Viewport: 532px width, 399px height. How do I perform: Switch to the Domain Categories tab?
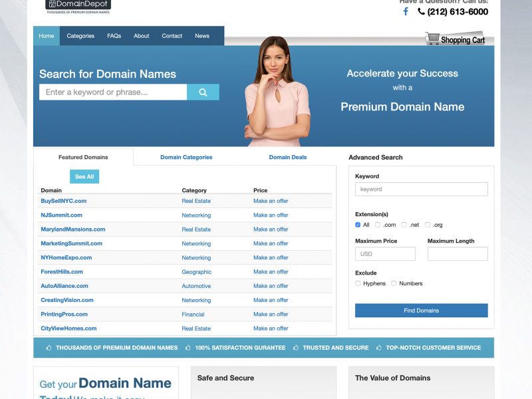tap(186, 158)
